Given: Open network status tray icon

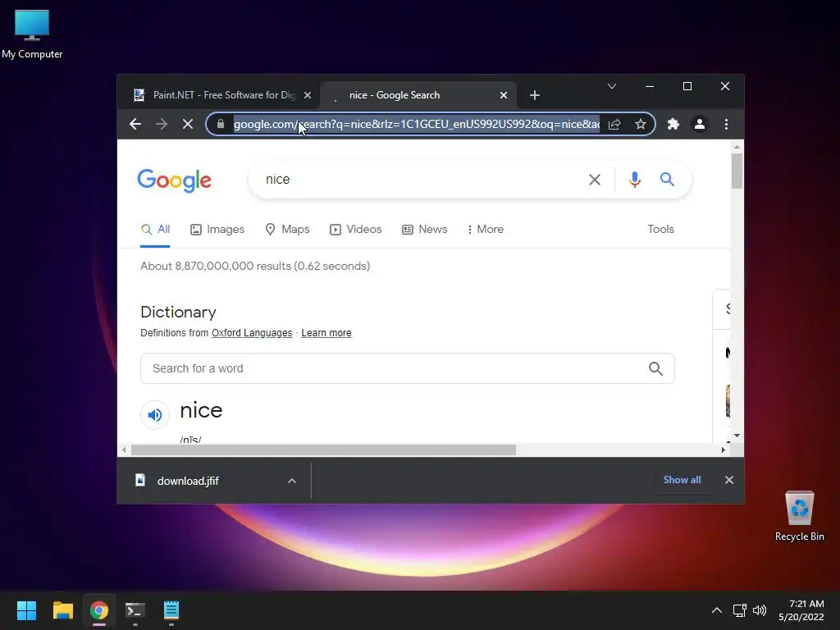Looking at the screenshot, I should pos(740,610).
